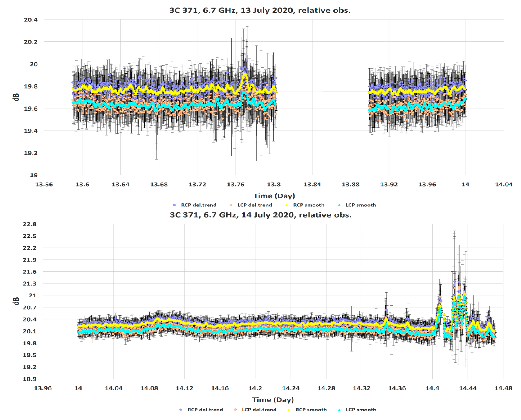Click the 20.4 tick label on the dB axis

(x=31, y=20)
